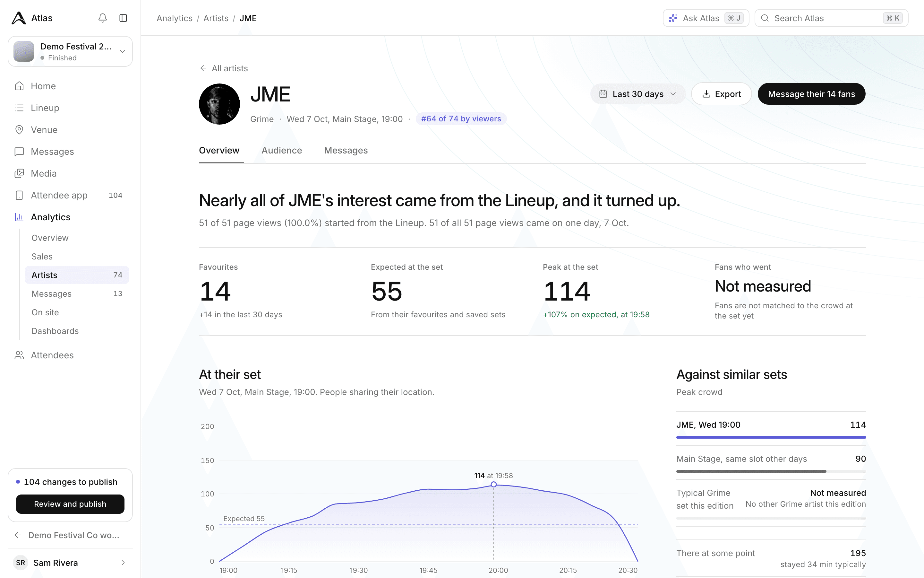The width and height of the screenshot is (924, 578).
Task: Collapse the sidebar panel icon
Action: click(x=123, y=18)
